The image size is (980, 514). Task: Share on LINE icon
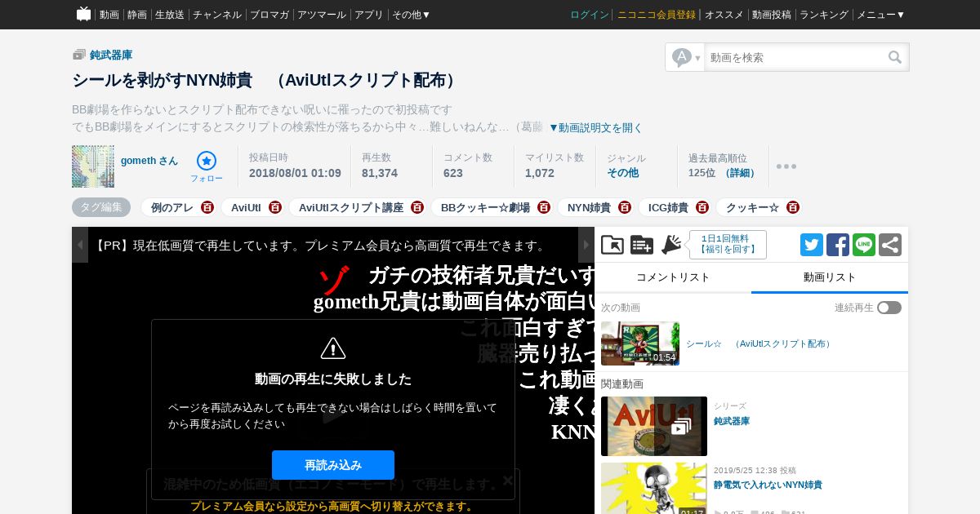(864, 245)
